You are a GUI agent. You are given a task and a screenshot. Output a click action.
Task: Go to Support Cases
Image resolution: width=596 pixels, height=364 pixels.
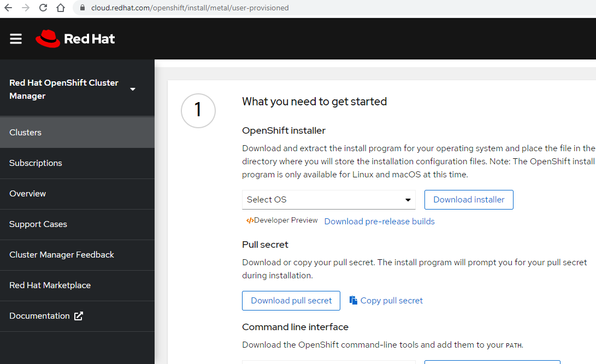tap(38, 224)
